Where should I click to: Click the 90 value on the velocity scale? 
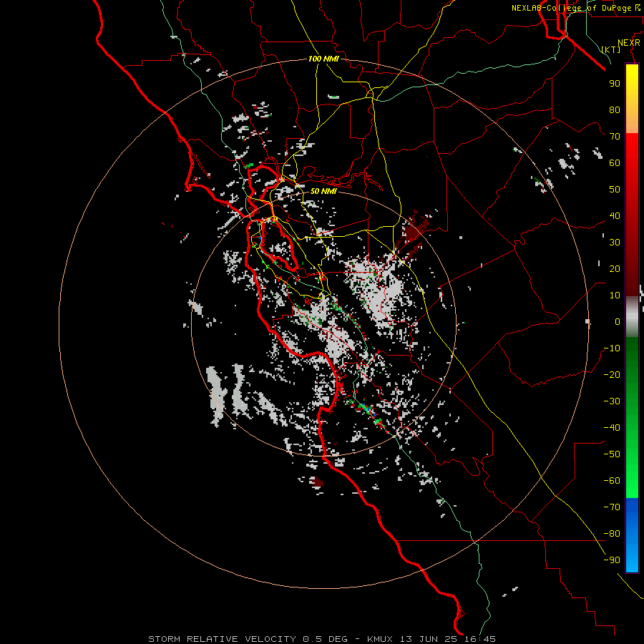tap(615, 84)
